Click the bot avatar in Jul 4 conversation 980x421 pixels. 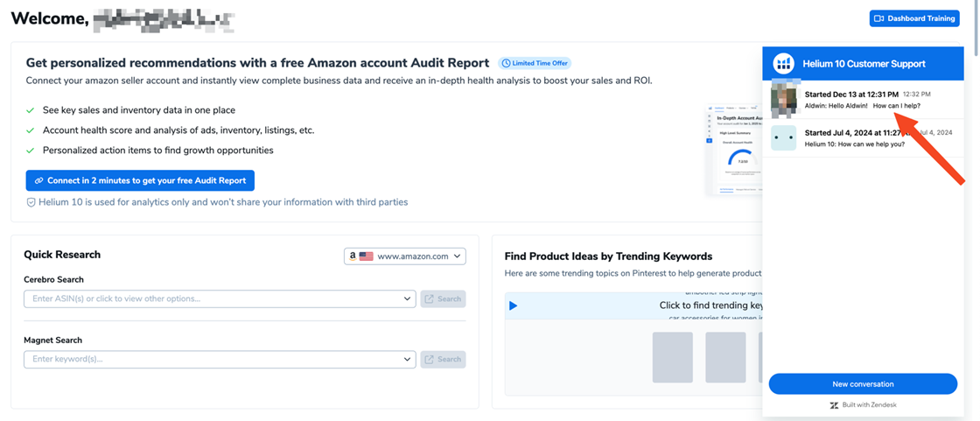tap(784, 137)
